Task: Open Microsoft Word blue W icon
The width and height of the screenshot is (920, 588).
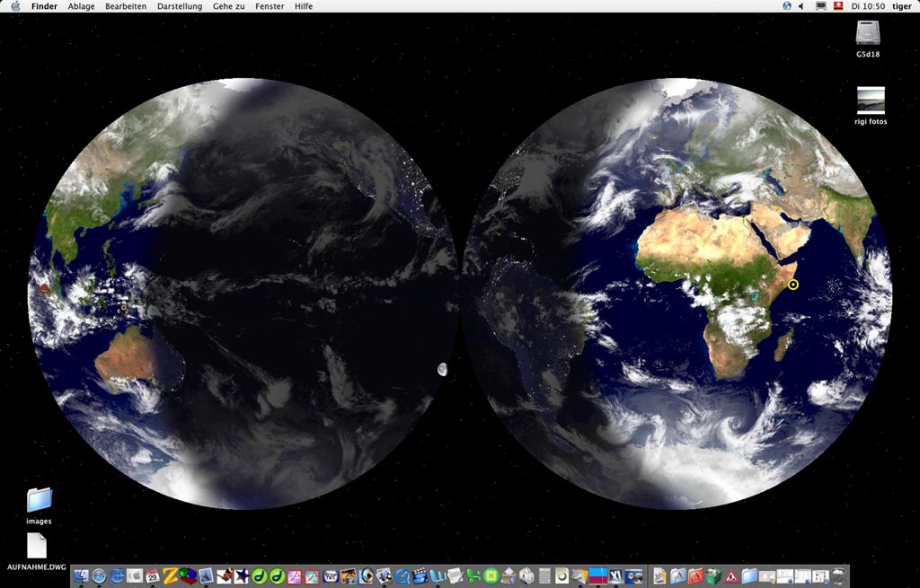Action: [438, 575]
